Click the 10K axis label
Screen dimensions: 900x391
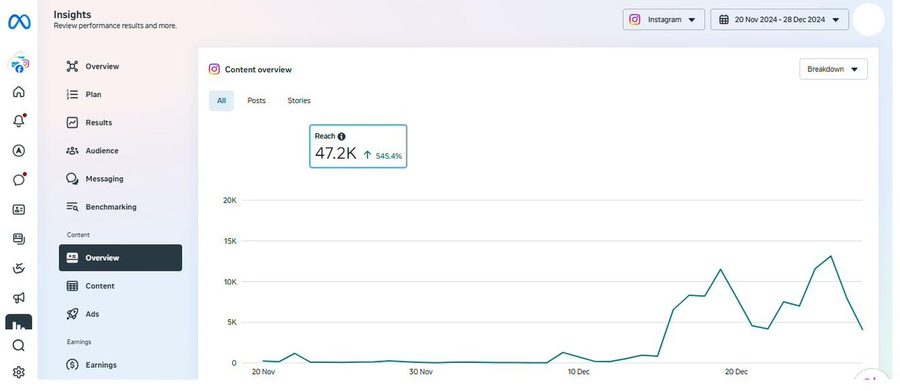pyautogui.click(x=230, y=282)
